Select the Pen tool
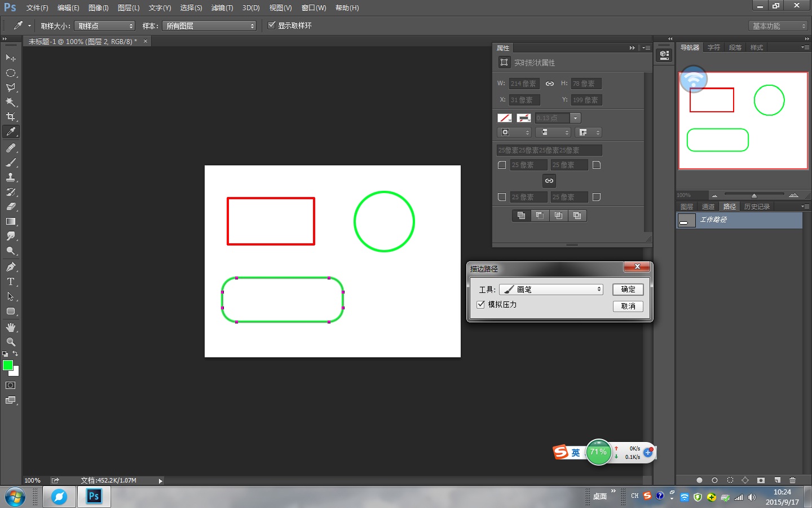Image resolution: width=812 pixels, height=508 pixels. pos(10,267)
